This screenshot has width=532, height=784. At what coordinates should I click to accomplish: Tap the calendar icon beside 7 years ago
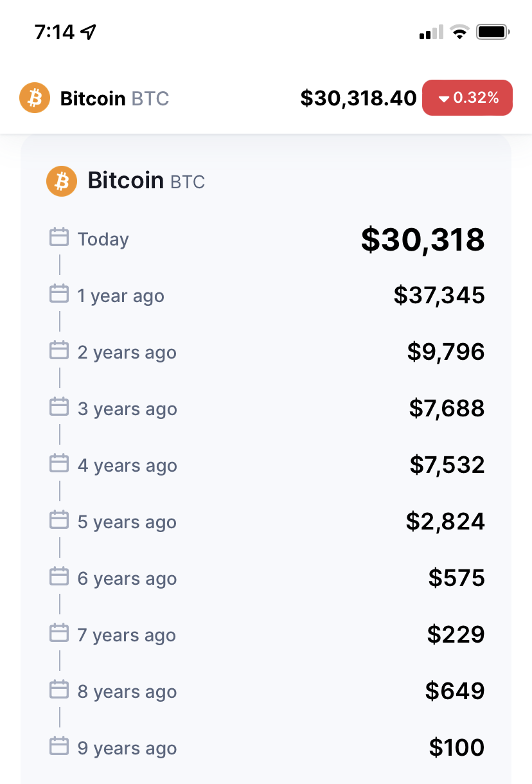click(x=59, y=633)
